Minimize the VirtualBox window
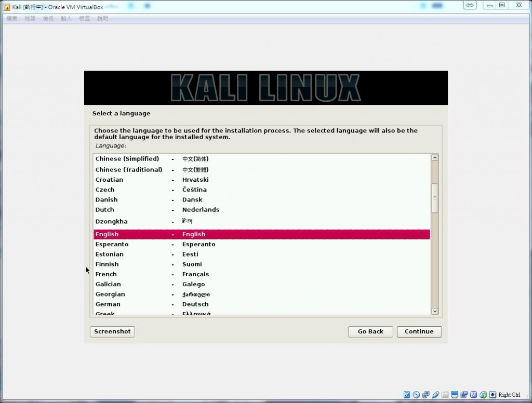The width and height of the screenshot is (532, 403). coord(489,5)
